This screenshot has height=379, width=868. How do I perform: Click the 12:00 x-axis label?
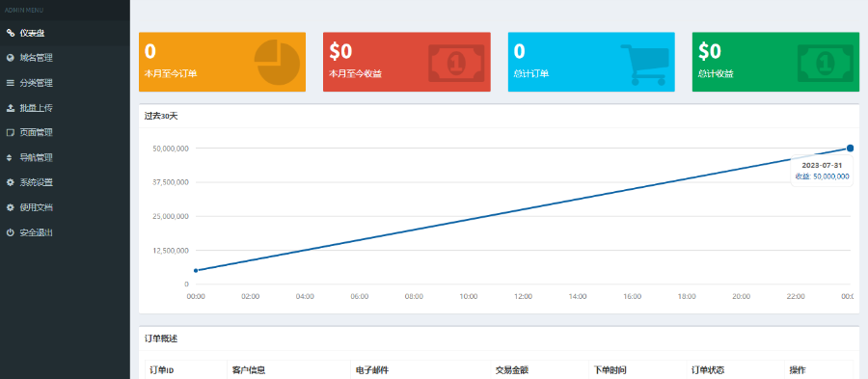pyautogui.click(x=523, y=297)
